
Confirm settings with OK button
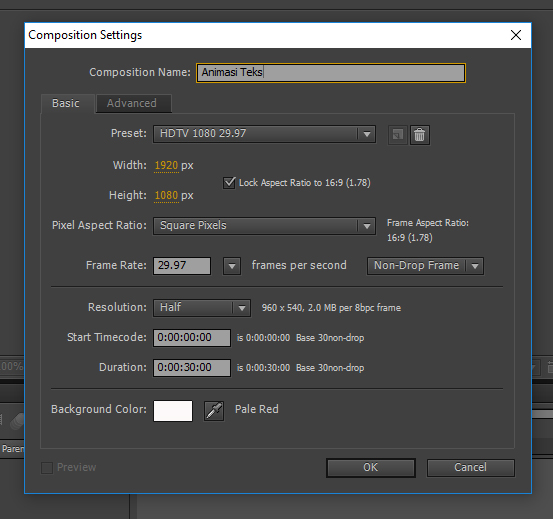(371, 468)
